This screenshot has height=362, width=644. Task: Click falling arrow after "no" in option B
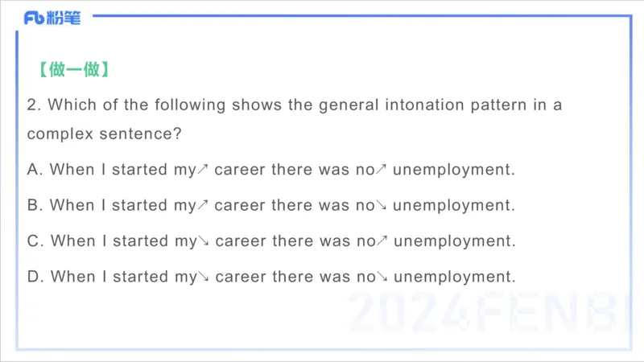pos(382,205)
